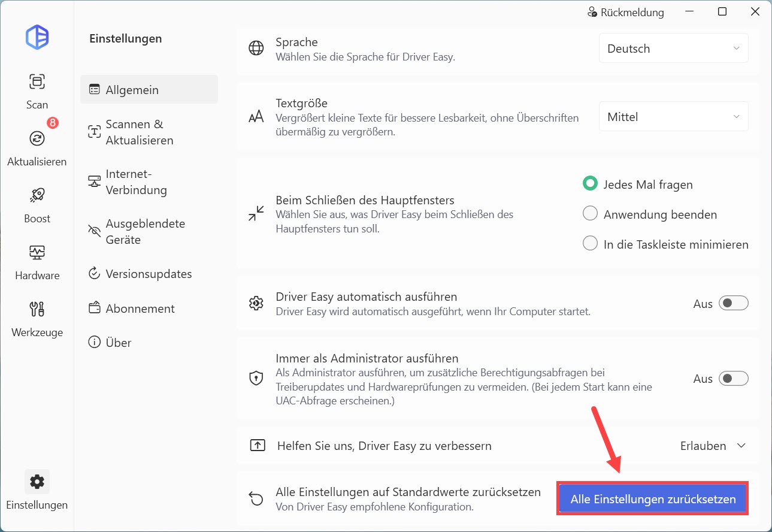Switch to Scannen & Aktualisieren settings tab

(x=149, y=132)
